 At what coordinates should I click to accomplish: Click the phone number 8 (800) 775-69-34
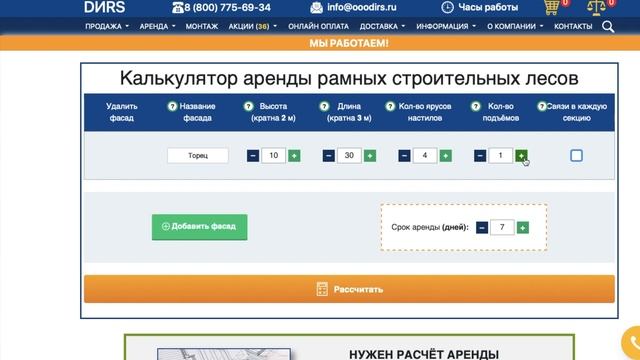227,7
